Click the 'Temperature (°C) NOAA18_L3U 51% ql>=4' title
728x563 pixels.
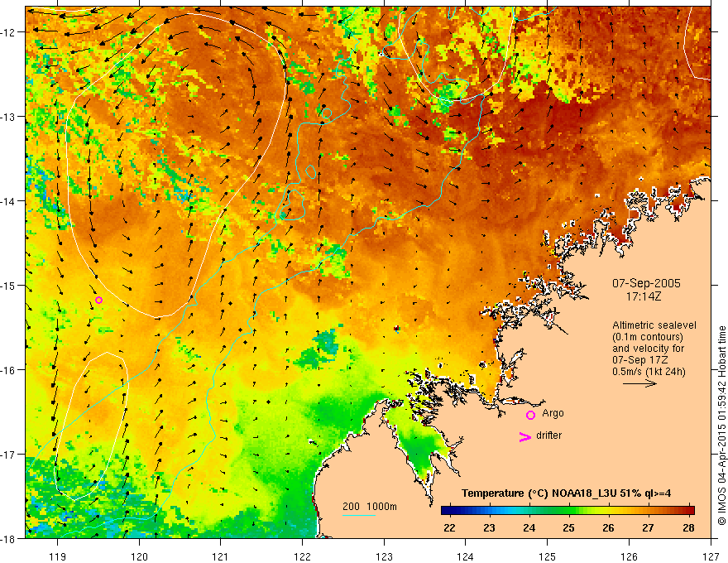[x=567, y=493]
